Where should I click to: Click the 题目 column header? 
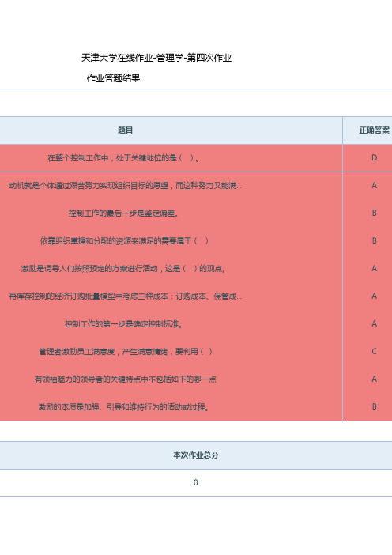click(x=125, y=130)
